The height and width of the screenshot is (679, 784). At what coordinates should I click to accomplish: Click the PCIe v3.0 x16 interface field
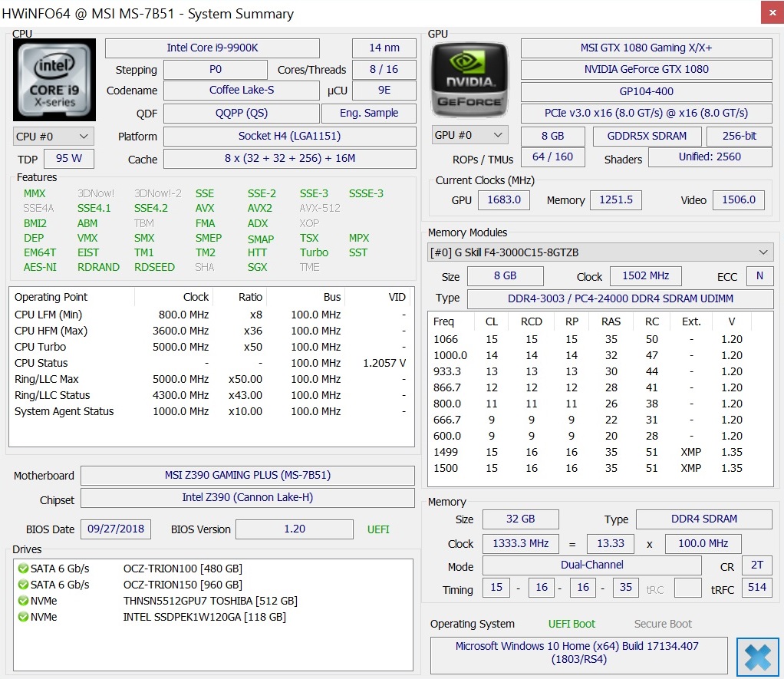coord(647,114)
